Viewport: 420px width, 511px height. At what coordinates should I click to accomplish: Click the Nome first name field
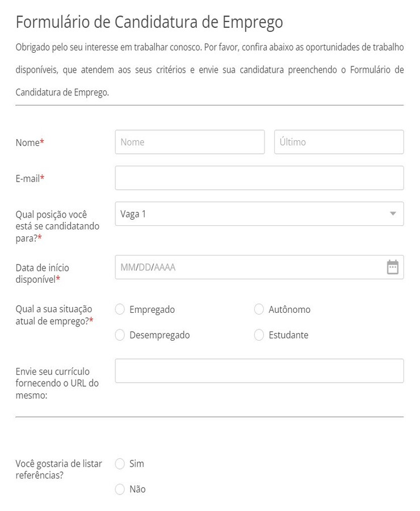pyautogui.click(x=190, y=142)
